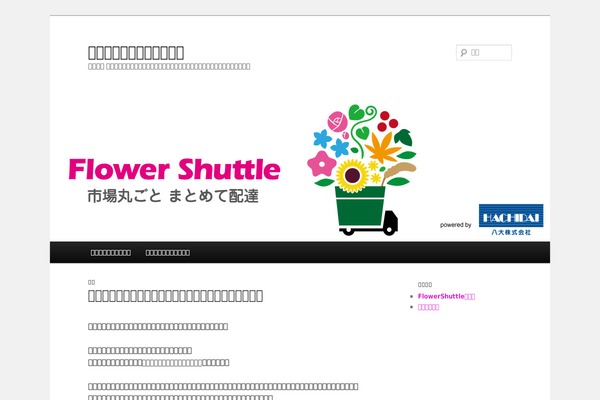Open the first item in black navigation bar
600x400 pixels.
tap(111, 253)
